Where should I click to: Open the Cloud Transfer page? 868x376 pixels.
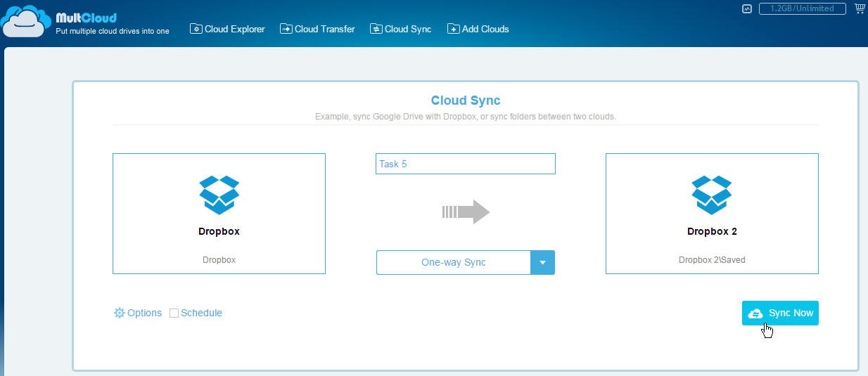point(317,29)
